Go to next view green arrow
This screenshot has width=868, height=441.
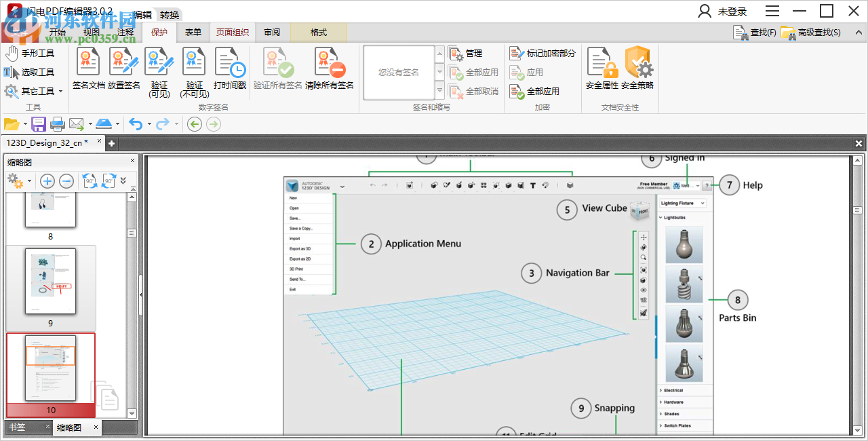point(214,123)
